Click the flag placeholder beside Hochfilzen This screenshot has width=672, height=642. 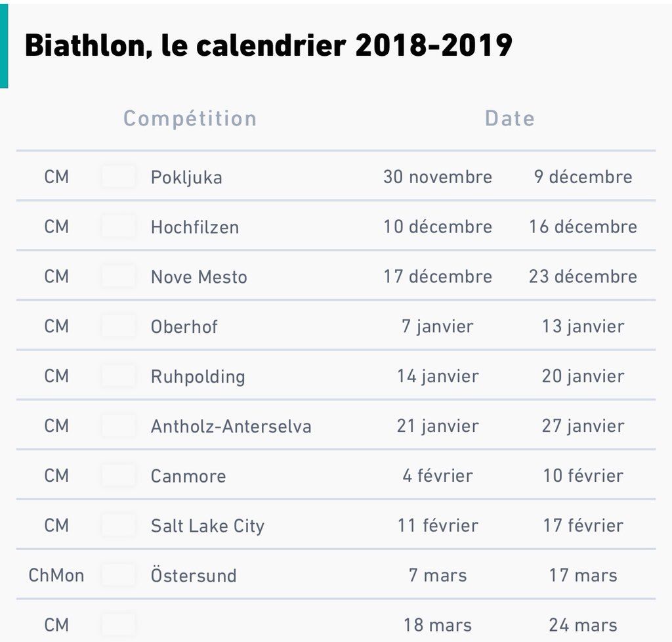click(x=119, y=226)
